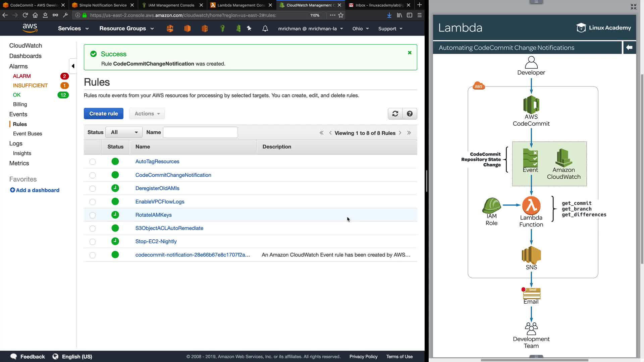This screenshot has width=644, height=362.
Task: Click the pin shortcut icon in navbar
Action: click(249, 28)
